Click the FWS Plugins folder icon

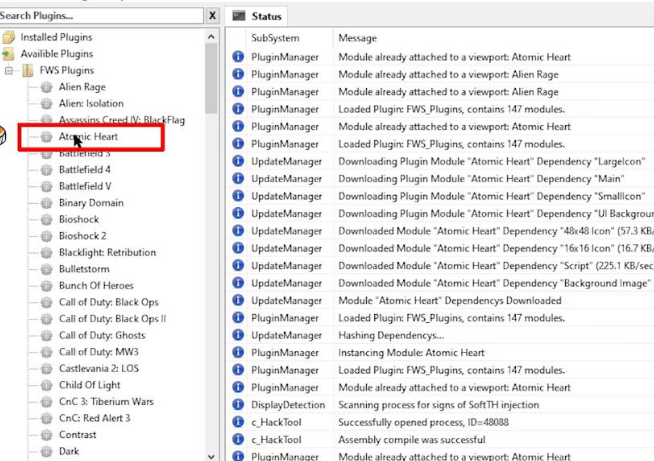28,71
